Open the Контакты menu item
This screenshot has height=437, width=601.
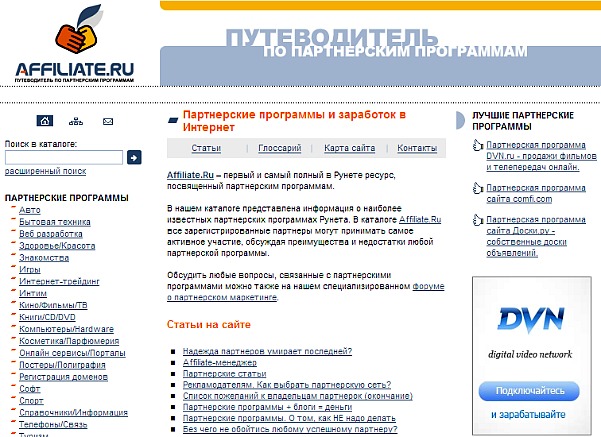pyautogui.click(x=417, y=148)
